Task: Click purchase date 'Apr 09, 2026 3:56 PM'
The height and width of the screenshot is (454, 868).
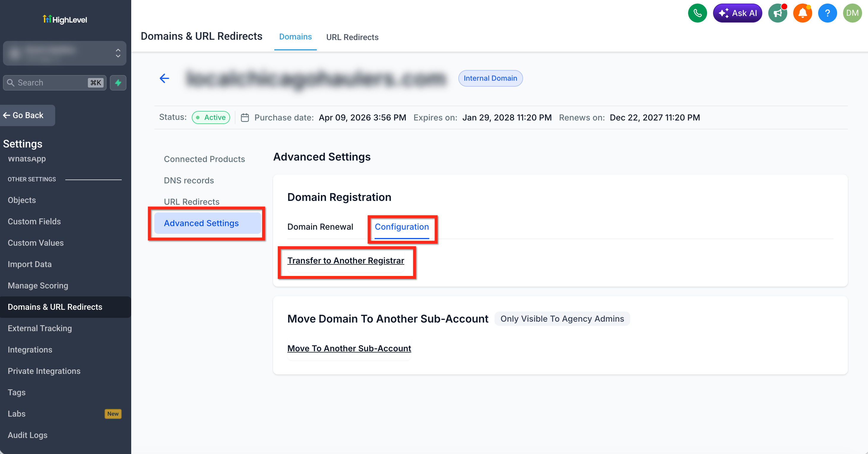Action: pos(362,118)
